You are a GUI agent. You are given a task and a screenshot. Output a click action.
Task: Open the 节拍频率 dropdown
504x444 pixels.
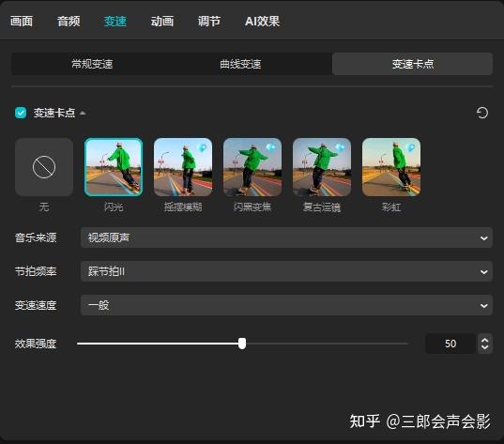point(286,271)
